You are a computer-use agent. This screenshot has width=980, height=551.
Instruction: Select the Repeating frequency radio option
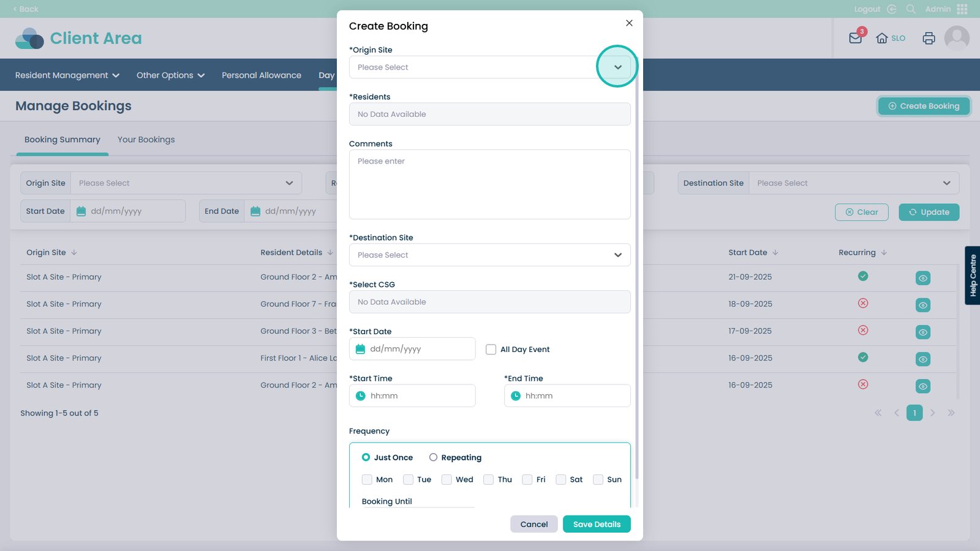point(433,457)
